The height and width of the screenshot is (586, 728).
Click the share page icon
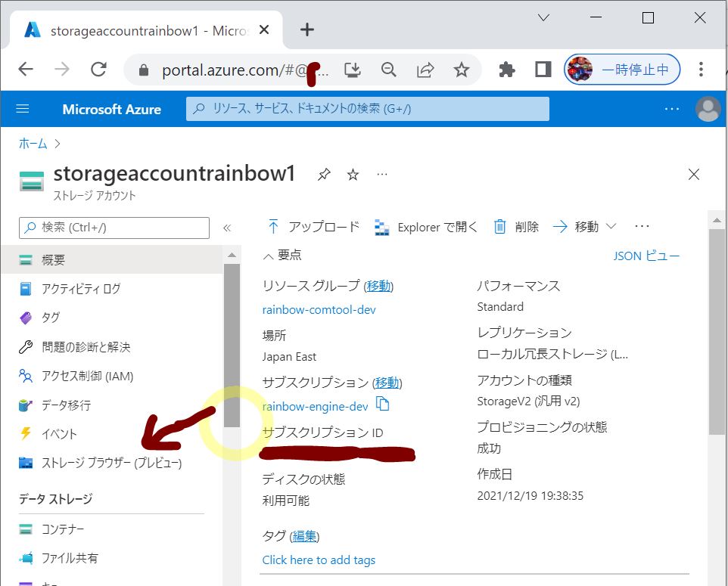click(425, 70)
